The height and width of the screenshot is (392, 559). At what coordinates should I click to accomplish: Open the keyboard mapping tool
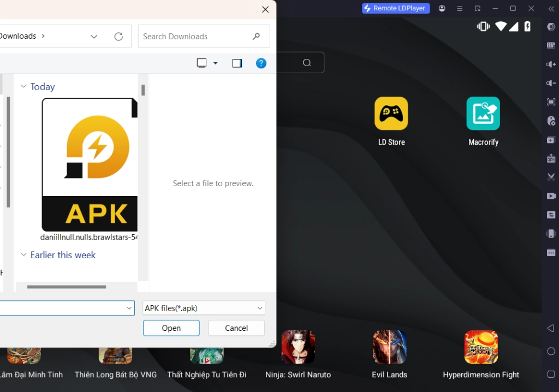pyautogui.click(x=551, y=45)
